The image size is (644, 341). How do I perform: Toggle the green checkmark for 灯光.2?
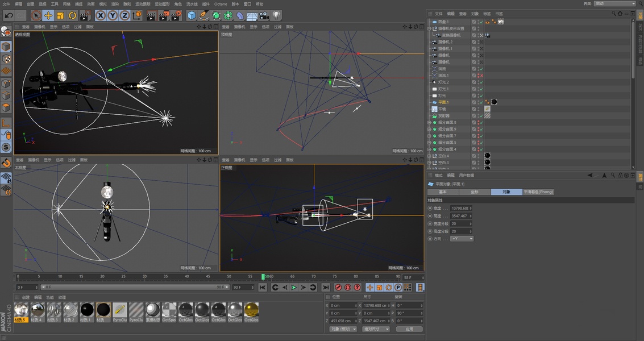481,82
